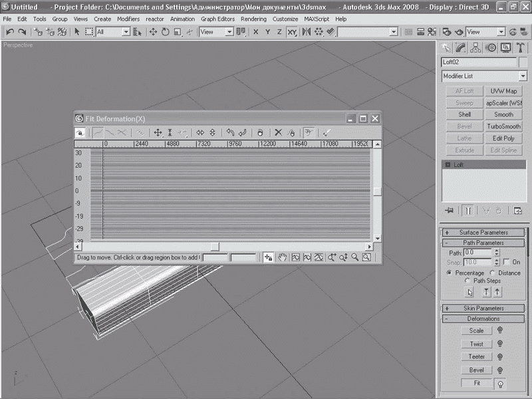Open the Hierarchy command panel tab
Image resolution: width=532 pixels, height=399 pixels.
(x=476, y=47)
